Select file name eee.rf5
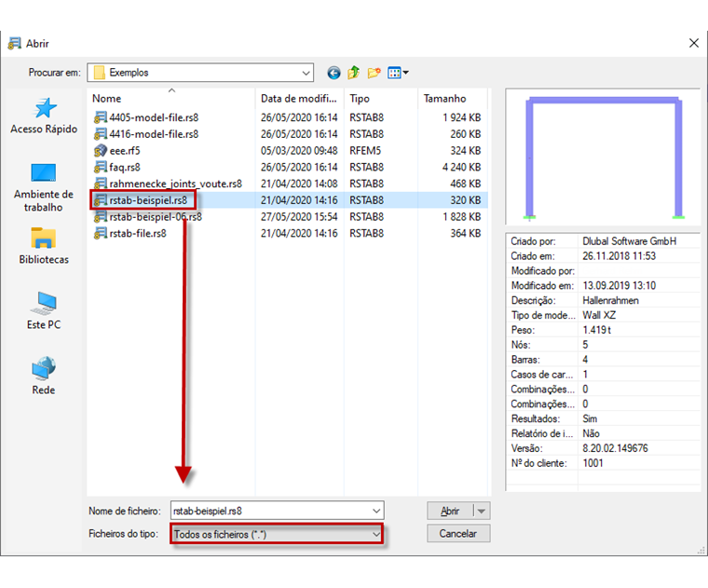Image resolution: width=708 pixels, height=588 pixels. [x=125, y=151]
